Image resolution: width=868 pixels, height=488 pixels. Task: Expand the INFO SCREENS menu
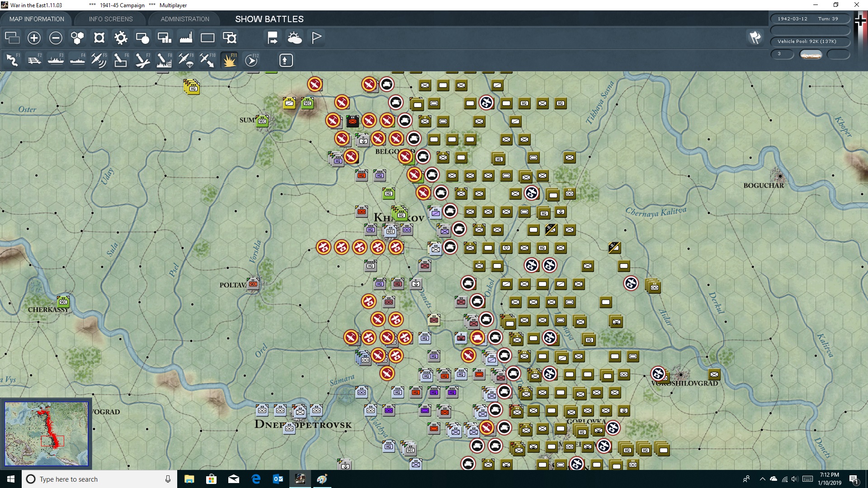click(110, 19)
